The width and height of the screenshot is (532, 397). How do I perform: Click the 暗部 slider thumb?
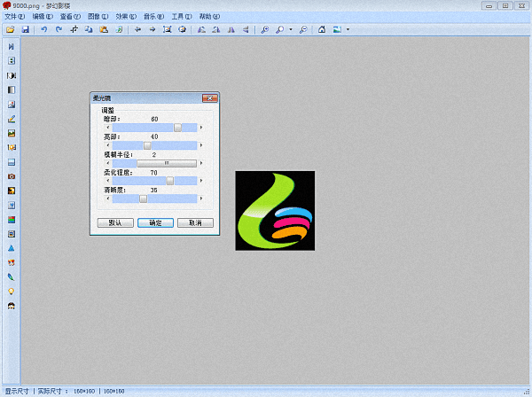[x=177, y=128]
